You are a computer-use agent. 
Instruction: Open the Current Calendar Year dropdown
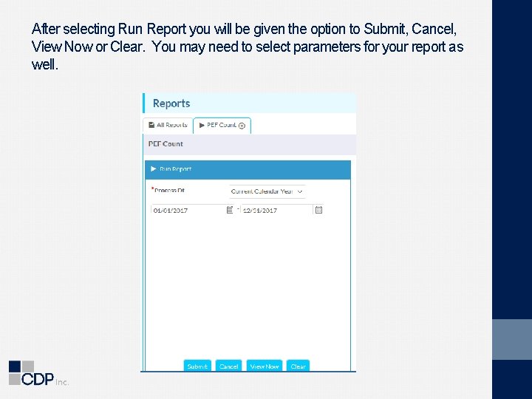[x=266, y=191]
